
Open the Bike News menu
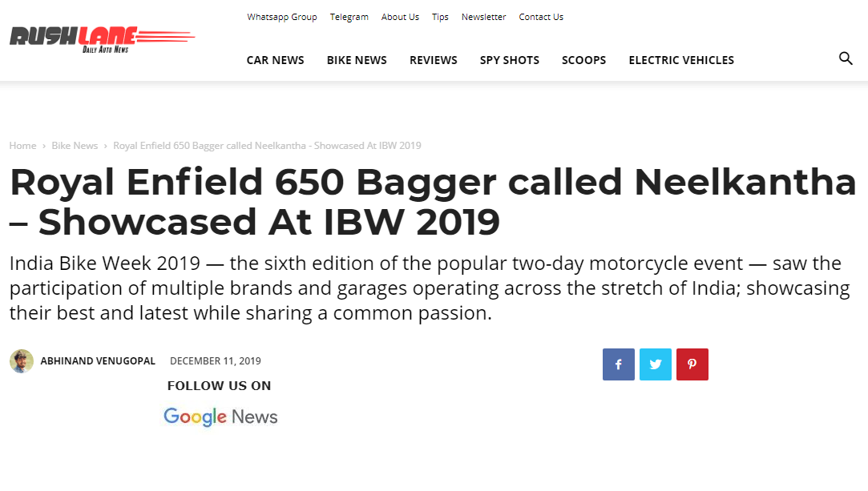pyautogui.click(x=357, y=60)
